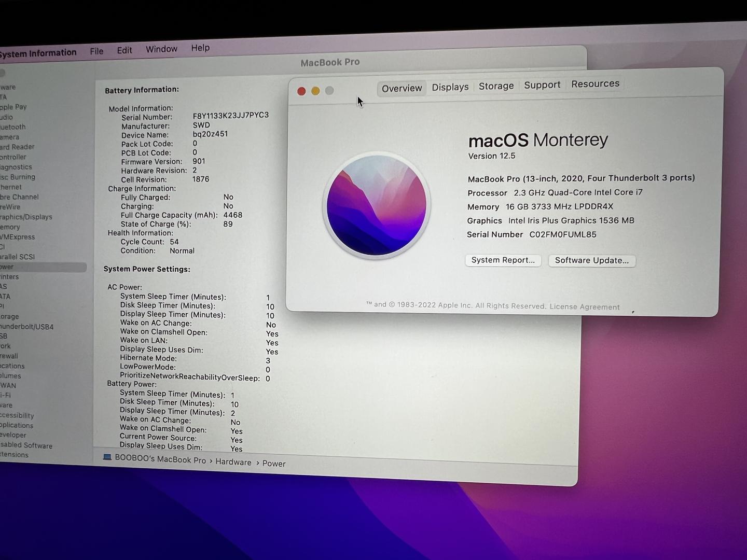Click the Device Name value bq20z451
Image resolution: width=747 pixels, height=560 pixels.
point(210,134)
